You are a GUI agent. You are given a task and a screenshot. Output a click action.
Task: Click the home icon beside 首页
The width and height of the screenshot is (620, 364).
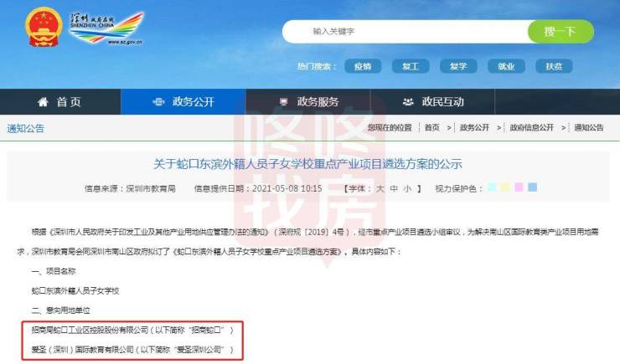[43, 102]
